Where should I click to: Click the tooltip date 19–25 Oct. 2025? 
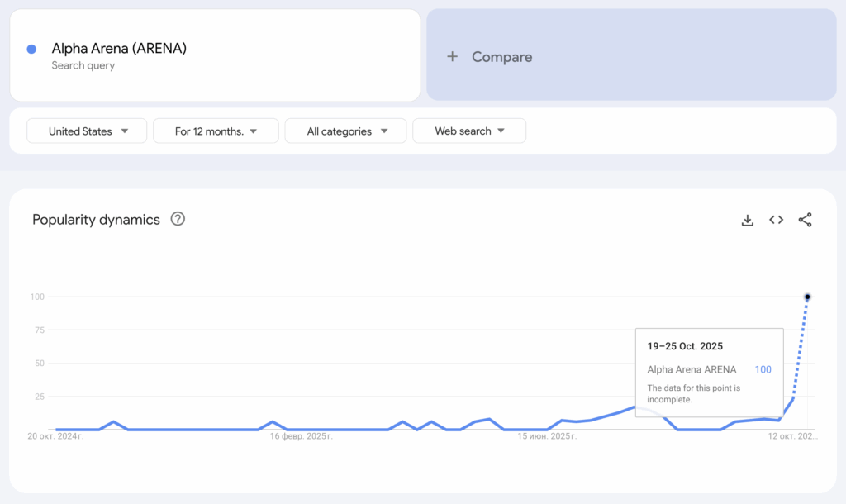[x=685, y=346]
